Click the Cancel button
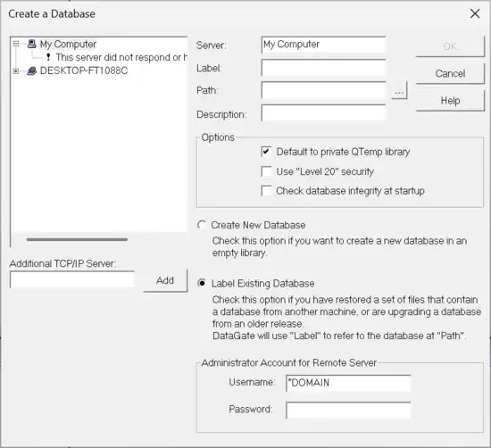491x448 pixels. click(450, 73)
